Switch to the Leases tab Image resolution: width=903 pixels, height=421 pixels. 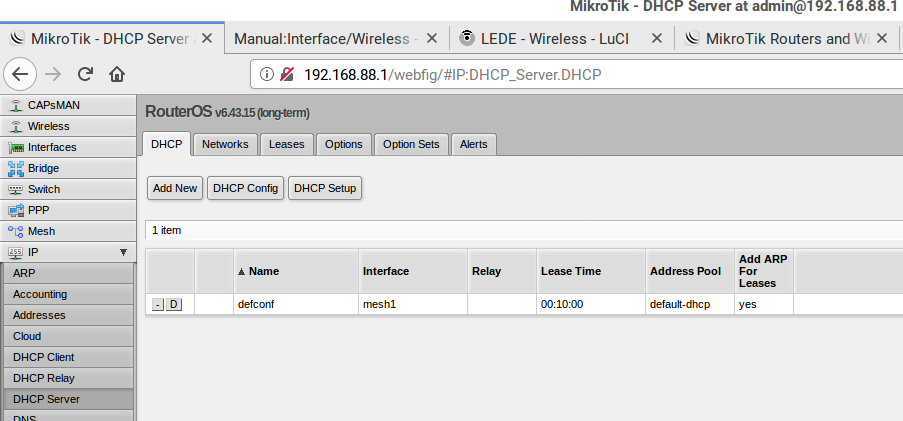pyautogui.click(x=286, y=145)
